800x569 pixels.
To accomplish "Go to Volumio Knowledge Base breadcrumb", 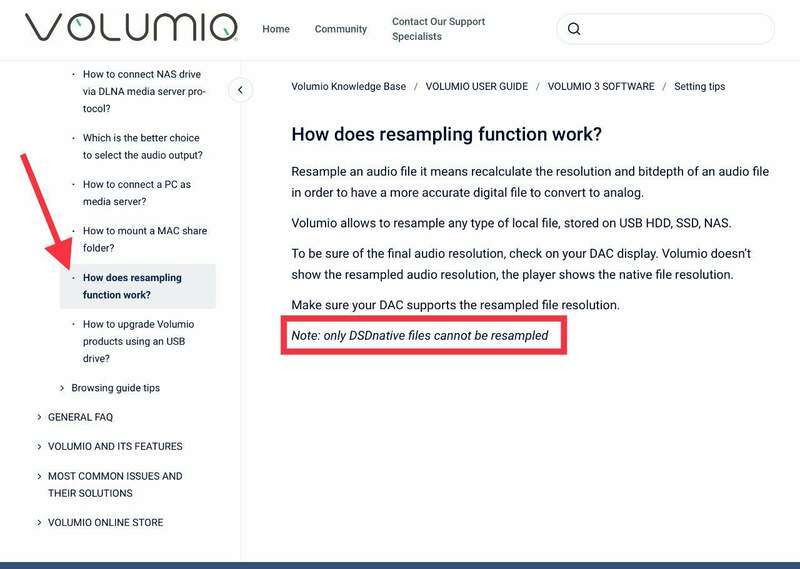I will [348, 87].
